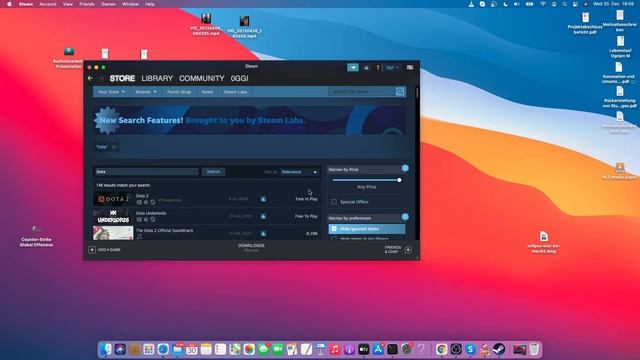The height and width of the screenshot is (360, 640).
Task: Open Finder from the dock
Action: 105,349
